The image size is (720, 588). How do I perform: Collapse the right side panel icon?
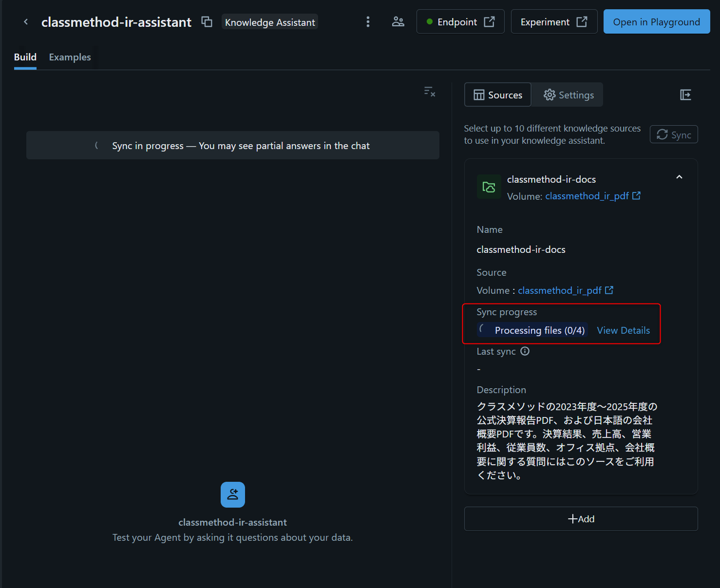[685, 95]
